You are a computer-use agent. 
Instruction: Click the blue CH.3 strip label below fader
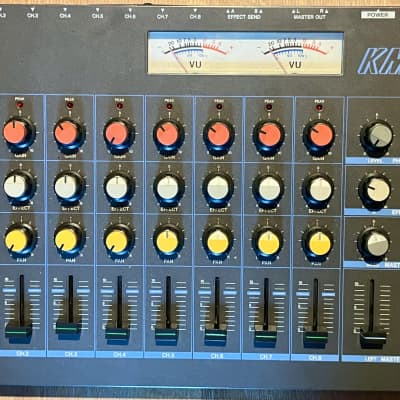click(71, 354)
